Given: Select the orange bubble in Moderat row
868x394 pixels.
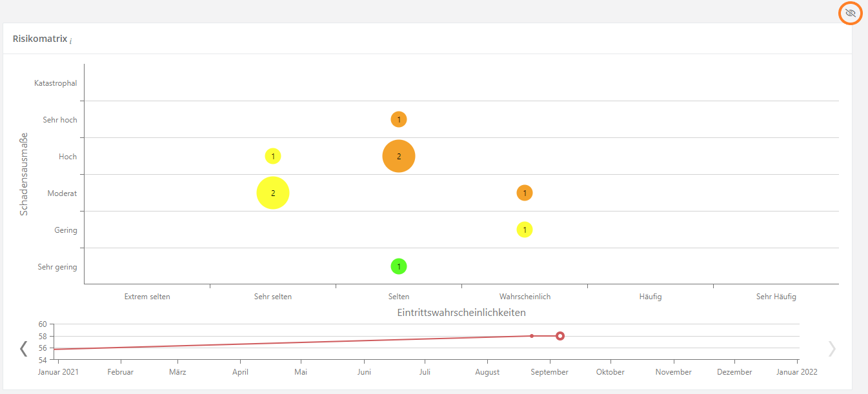Looking at the screenshot, I should (x=525, y=193).
